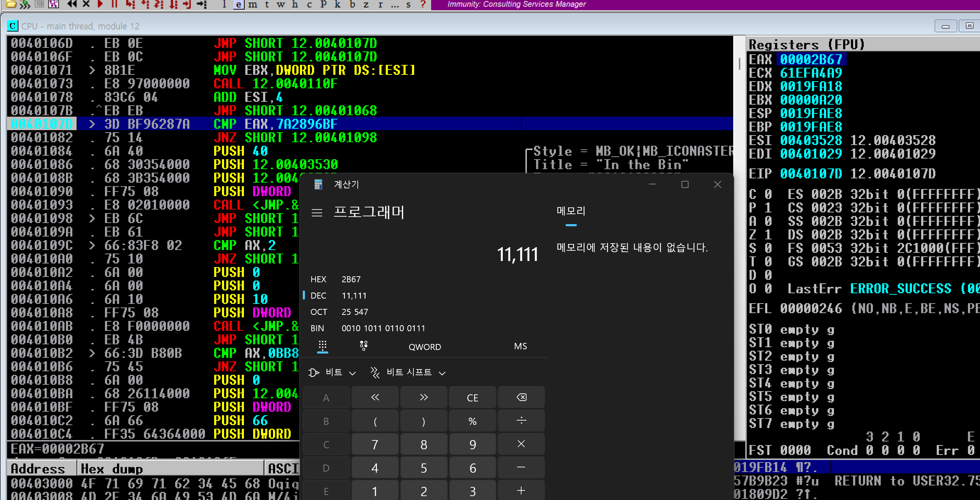This screenshot has width=980, height=500.
Task: Click the Step into toolbar icon
Action: [130, 4]
